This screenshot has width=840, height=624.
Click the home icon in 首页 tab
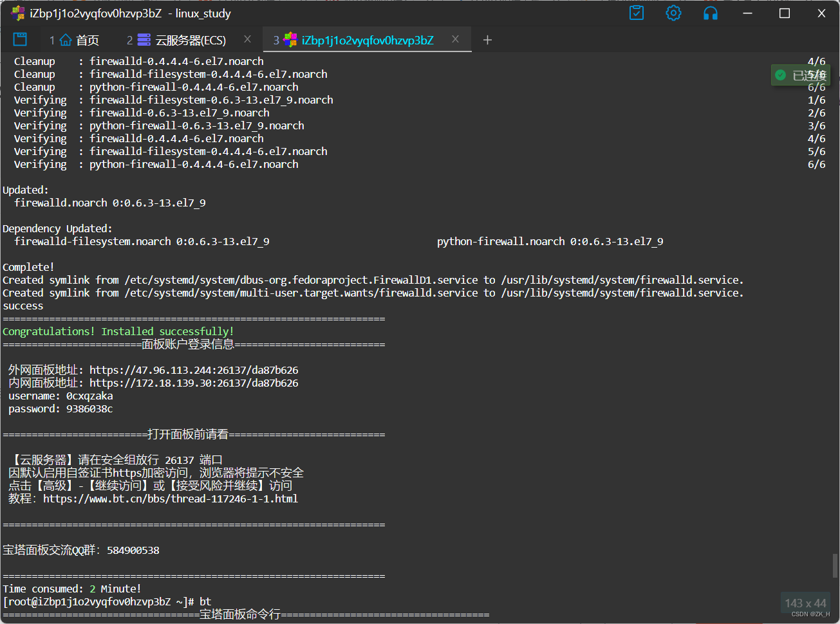[66, 40]
